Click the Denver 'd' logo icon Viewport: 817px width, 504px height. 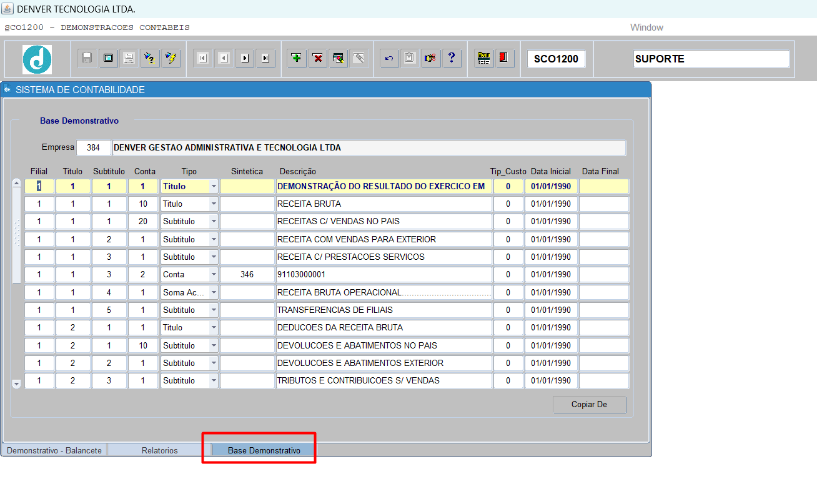37,59
